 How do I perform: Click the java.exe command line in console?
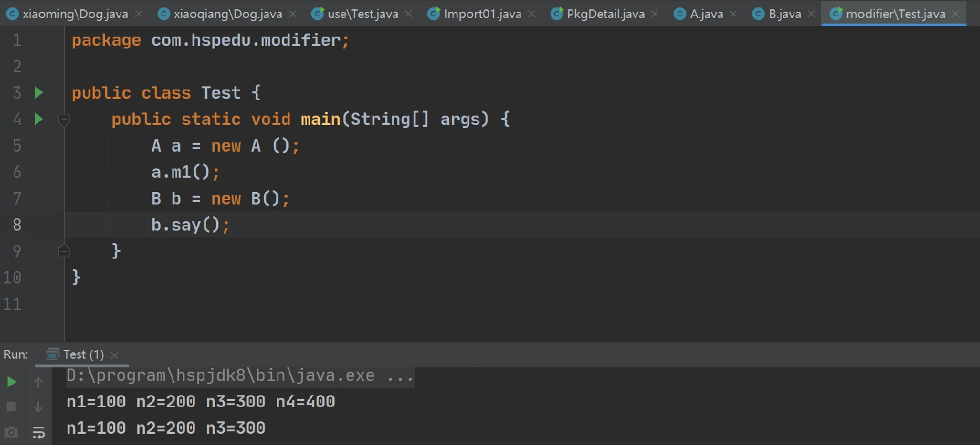click(240, 375)
